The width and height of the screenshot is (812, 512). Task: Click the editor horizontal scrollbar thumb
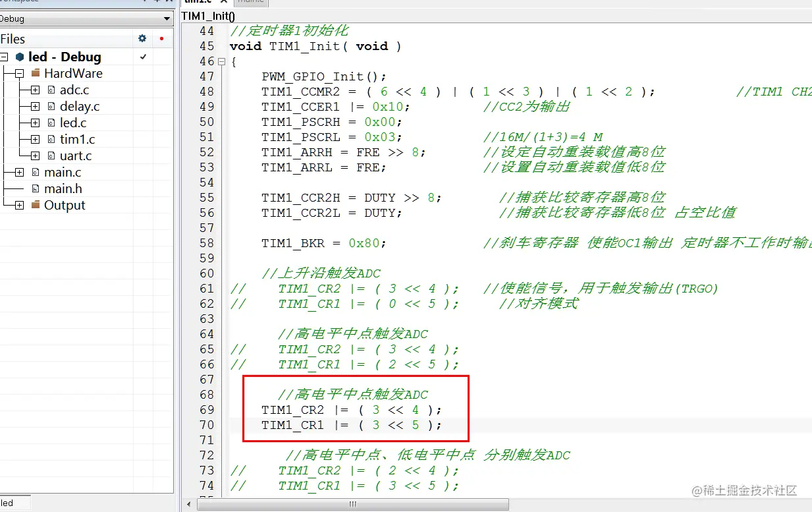coord(352,504)
